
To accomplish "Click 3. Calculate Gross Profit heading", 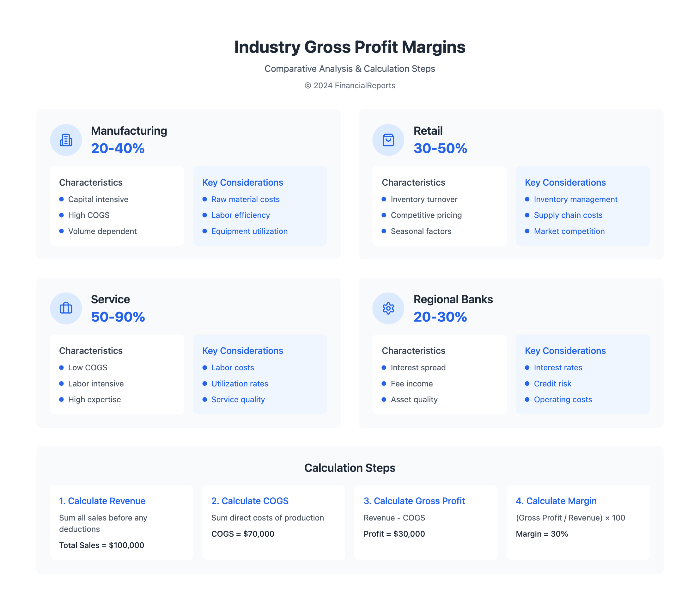I will click(414, 501).
